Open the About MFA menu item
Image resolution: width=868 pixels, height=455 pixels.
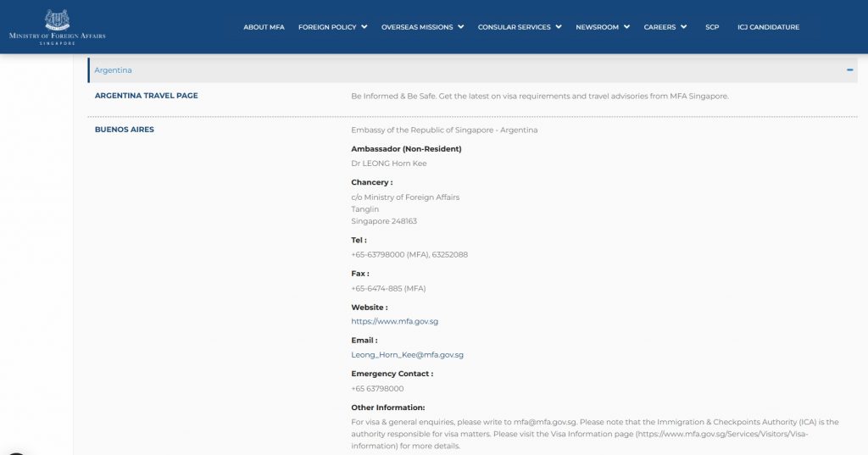[264, 27]
